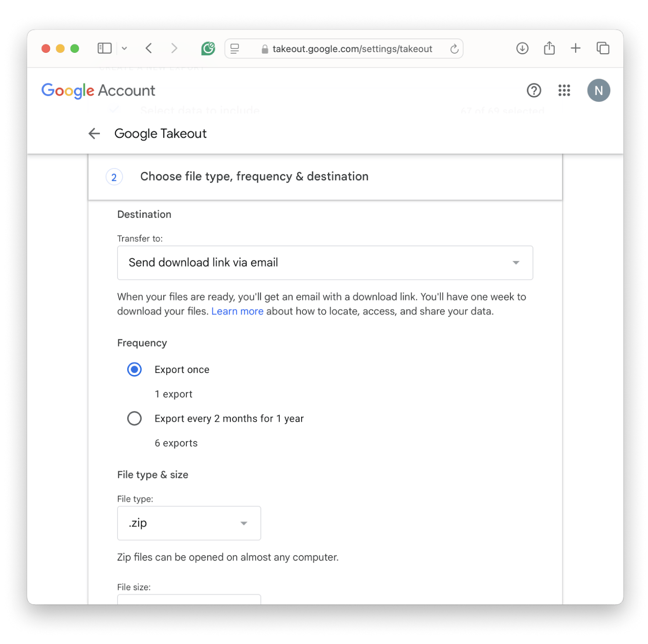Reload the Takeout page
Viewport: 648px width, 644px height.
pyautogui.click(x=454, y=49)
